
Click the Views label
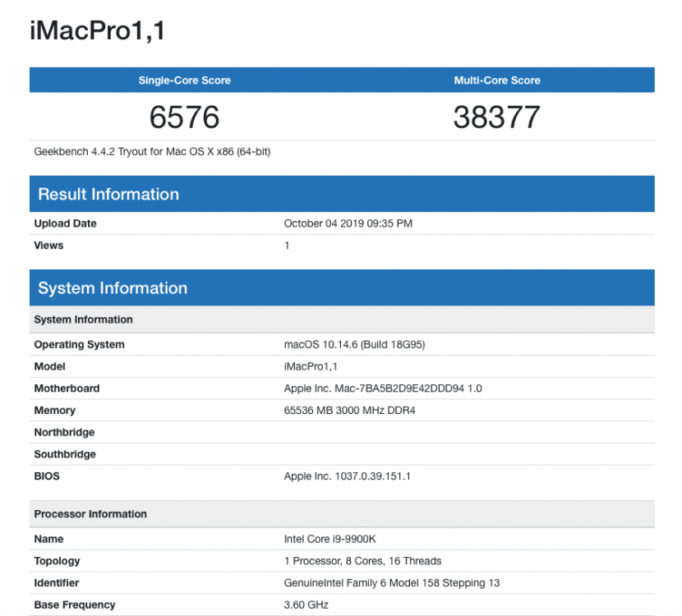tap(48, 246)
